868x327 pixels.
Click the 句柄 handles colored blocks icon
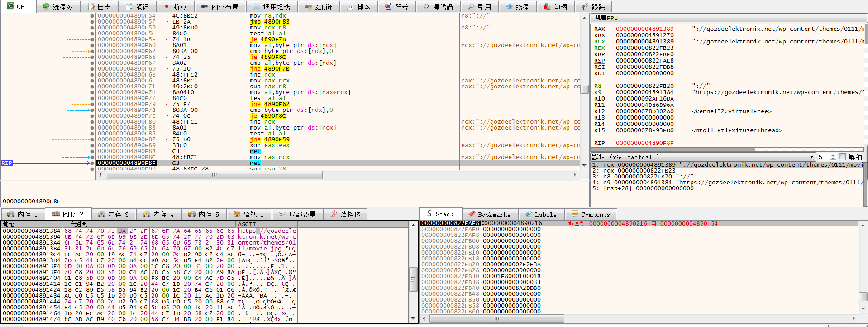click(547, 7)
